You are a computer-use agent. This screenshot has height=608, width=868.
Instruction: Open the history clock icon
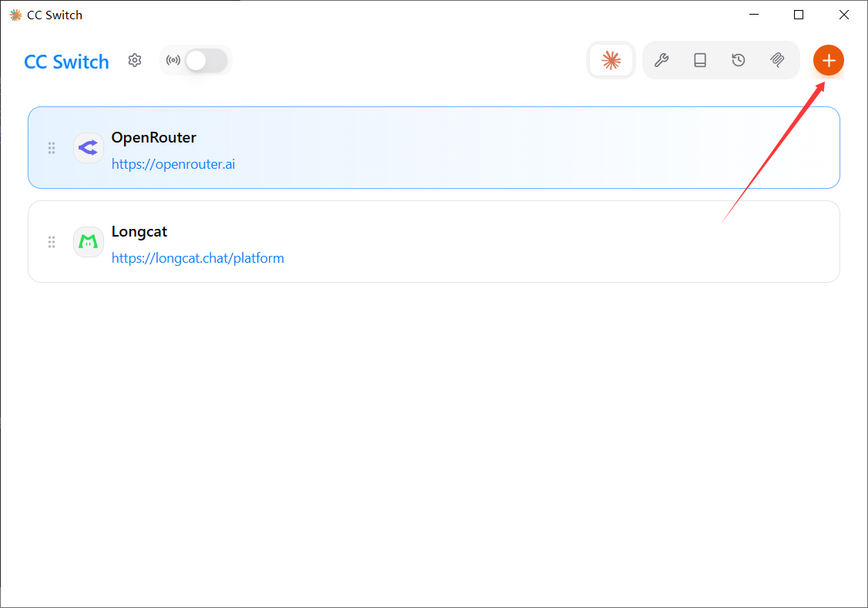[739, 60]
